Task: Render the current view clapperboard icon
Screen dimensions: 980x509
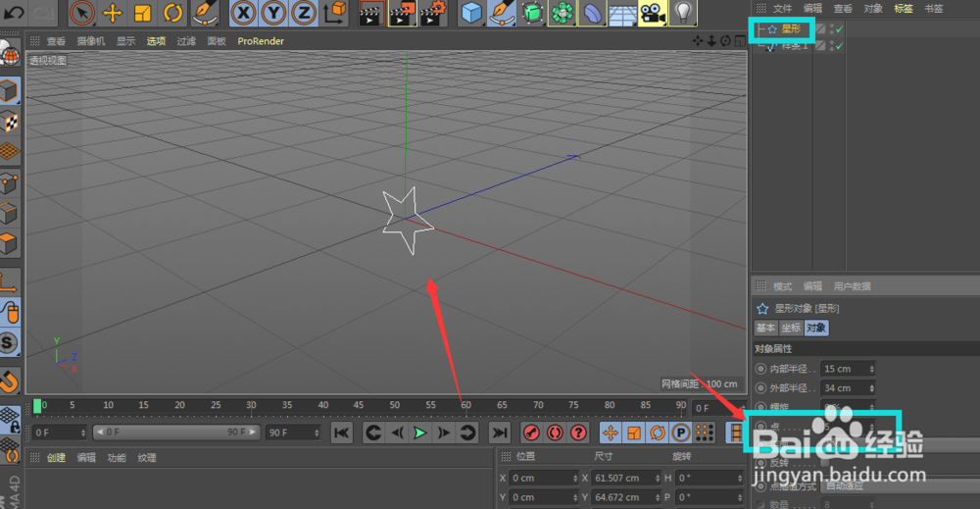Action: pos(371,13)
